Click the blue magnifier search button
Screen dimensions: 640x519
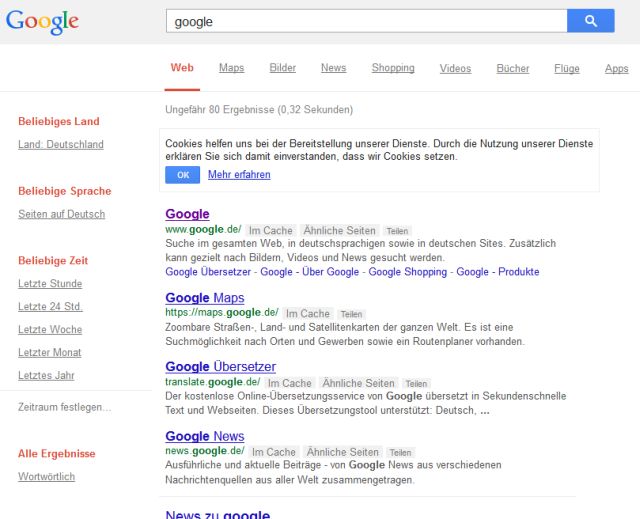[590, 20]
